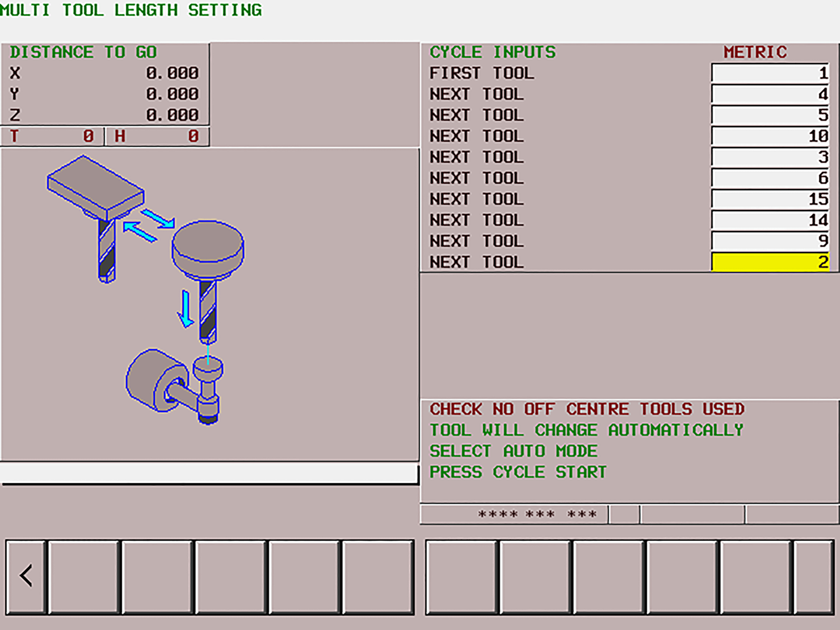Click the yellow highlighted field with value 2
Viewport: 840px width, 630px height.
769,262
